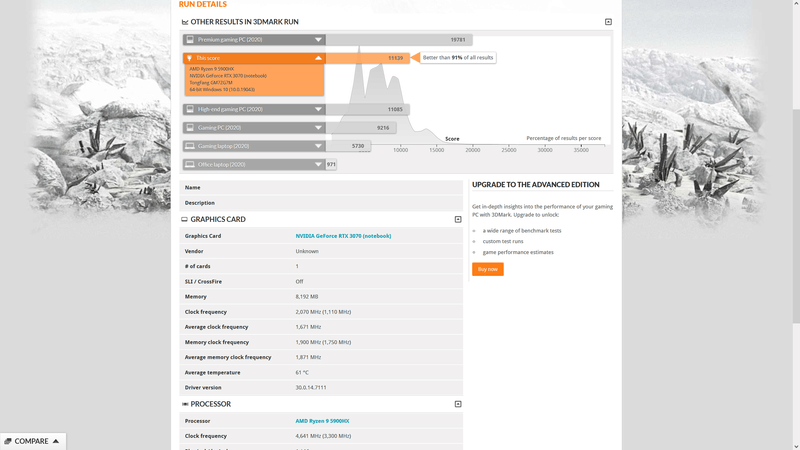Click the 'custom test runs' bullet
Image resolution: width=800 pixels, height=450 pixels.
(x=503, y=241)
